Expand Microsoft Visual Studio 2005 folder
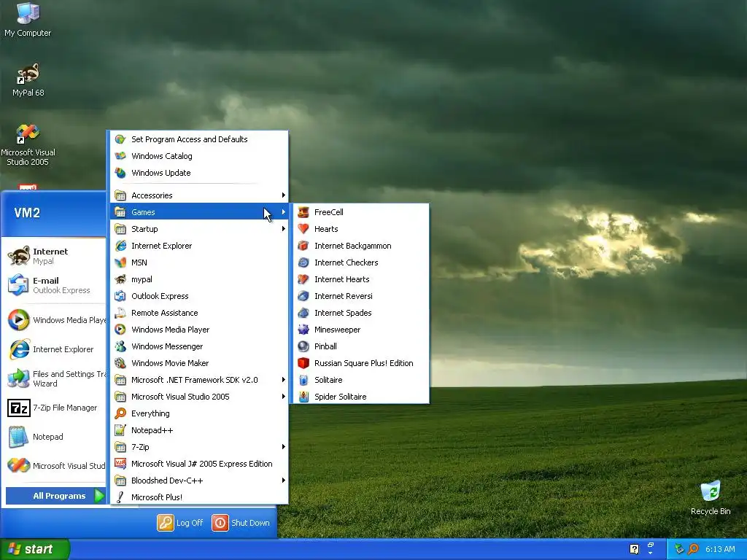This screenshot has width=747, height=560. point(199,397)
